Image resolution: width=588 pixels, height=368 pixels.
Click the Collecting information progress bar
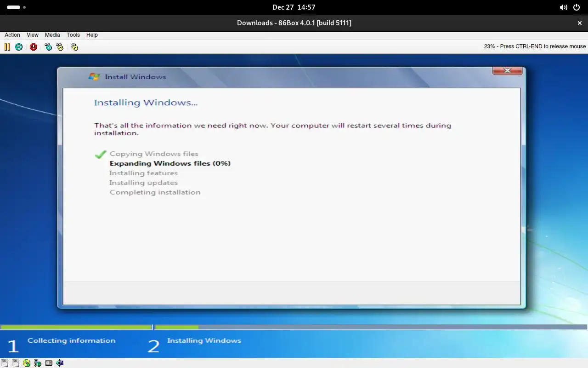point(76,328)
